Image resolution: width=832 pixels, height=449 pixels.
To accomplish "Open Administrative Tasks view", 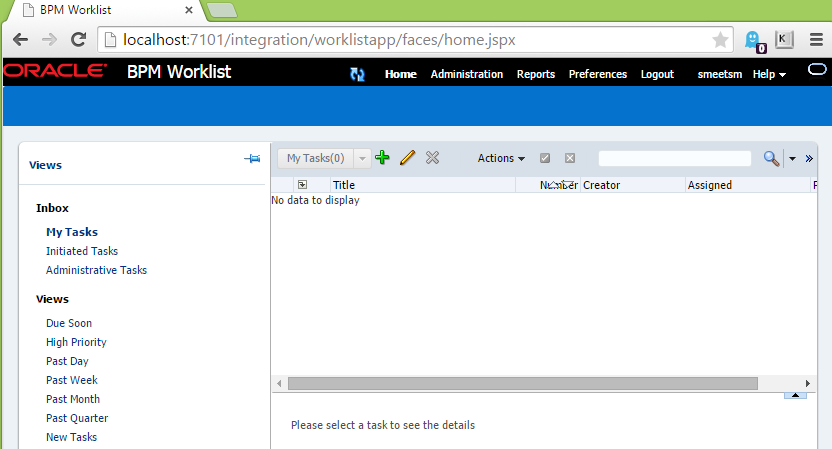I will [96, 270].
